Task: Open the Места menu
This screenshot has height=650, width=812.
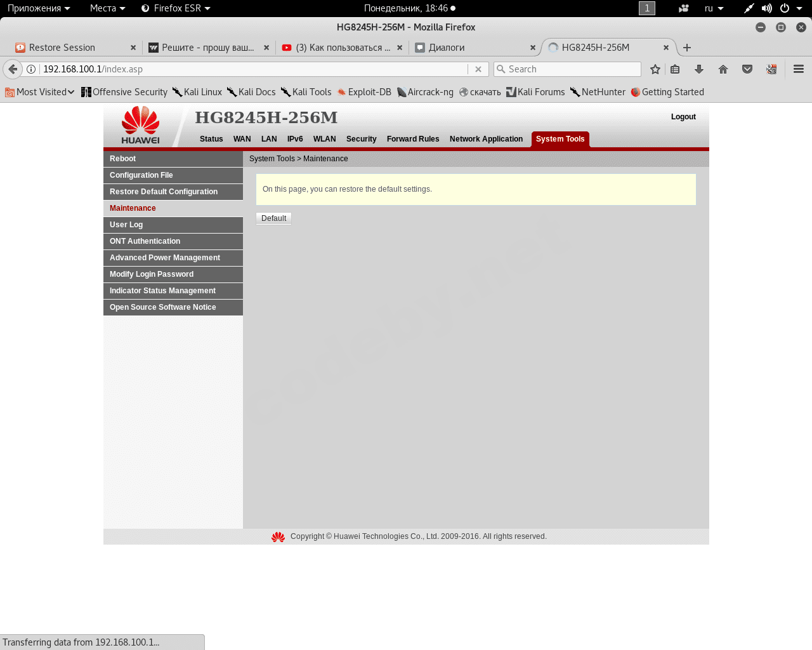Action: [x=107, y=8]
